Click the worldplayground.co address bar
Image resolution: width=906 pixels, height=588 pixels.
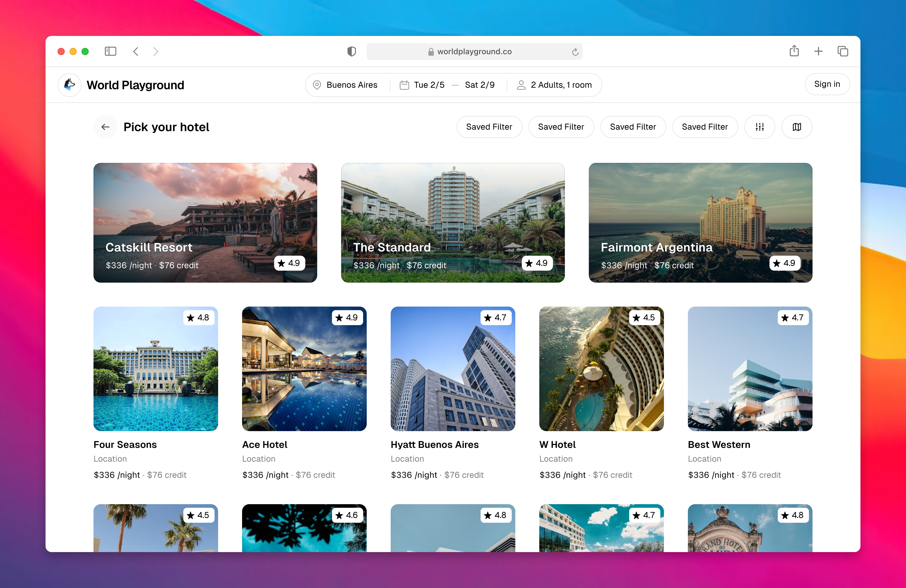474,51
